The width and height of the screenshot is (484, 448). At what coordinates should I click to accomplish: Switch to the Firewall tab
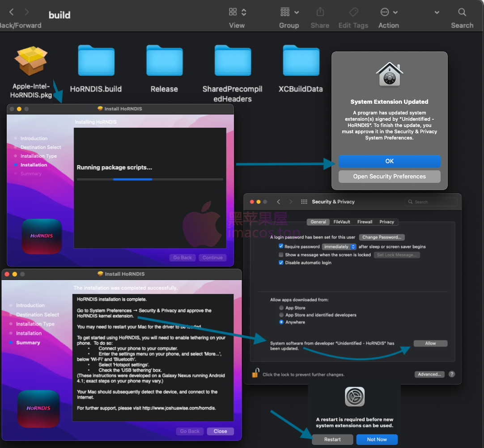365,222
